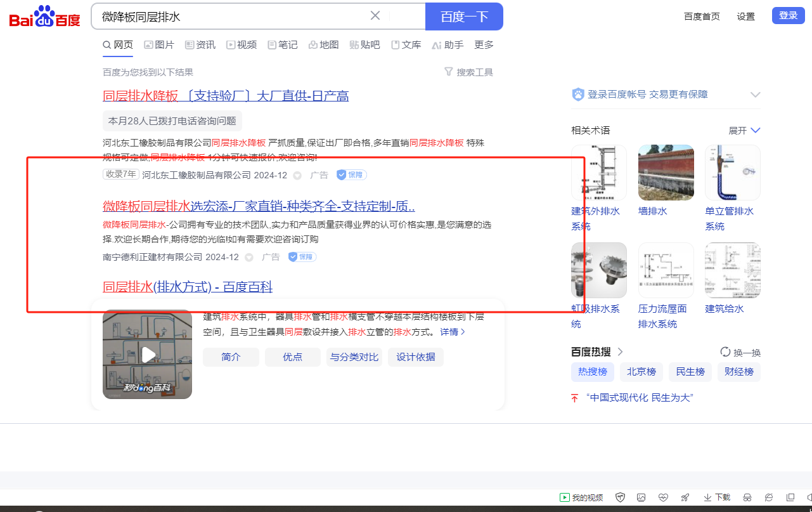The height and width of the screenshot is (512, 812).
Task: Open 下载 downloads in the status bar
Action: click(x=717, y=497)
